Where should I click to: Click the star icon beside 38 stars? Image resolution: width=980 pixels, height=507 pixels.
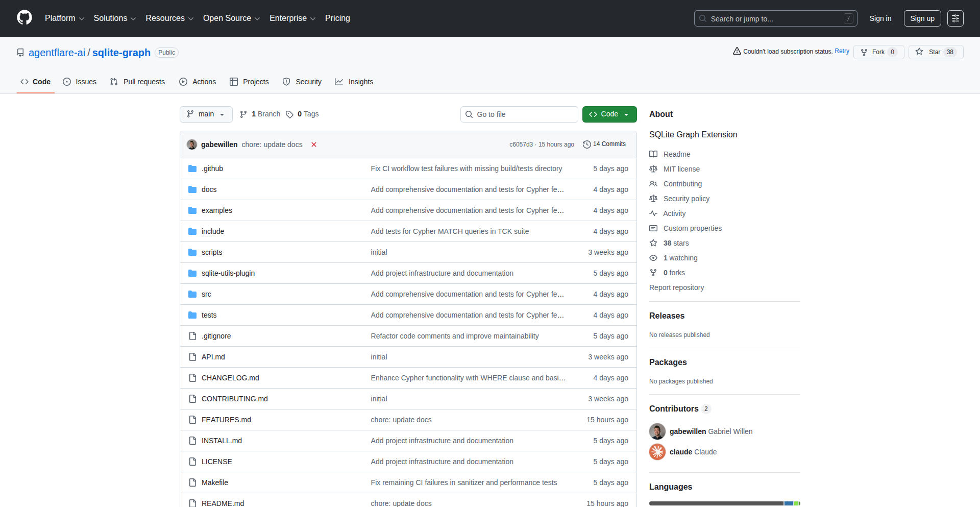coord(653,243)
